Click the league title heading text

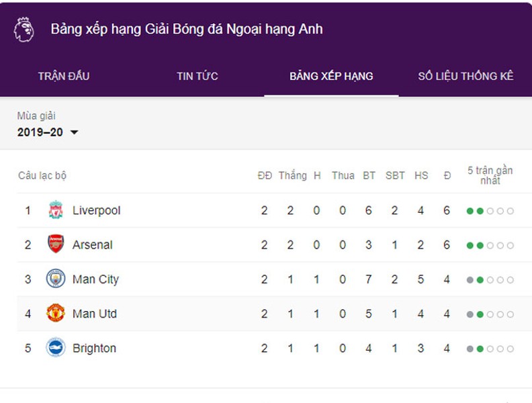click(x=187, y=29)
